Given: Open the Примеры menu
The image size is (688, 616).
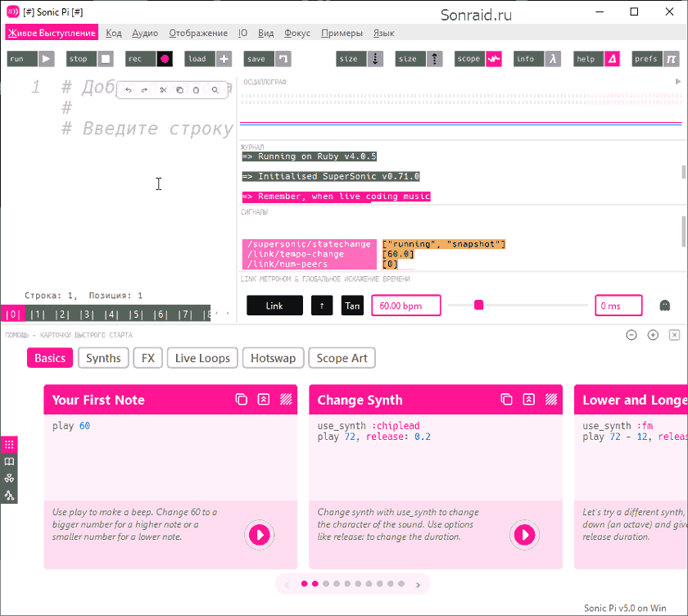Looking at the screenshot, I should pyautogui.click(x=342, y=33).
